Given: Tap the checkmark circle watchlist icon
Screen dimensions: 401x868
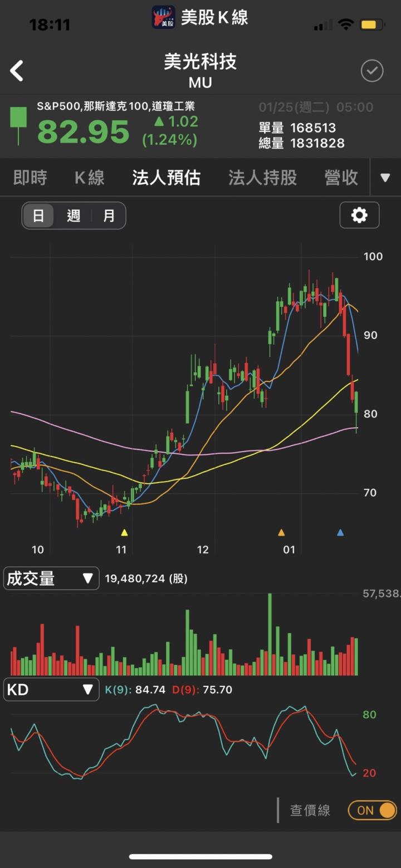Looking at the screenshot, I should (372, 71).
